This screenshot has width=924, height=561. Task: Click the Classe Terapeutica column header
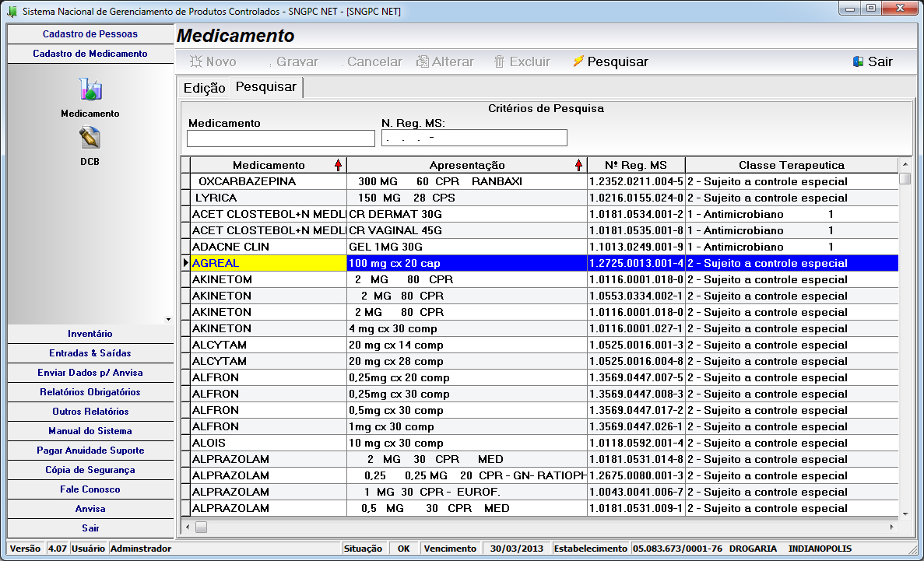[792, 165]
